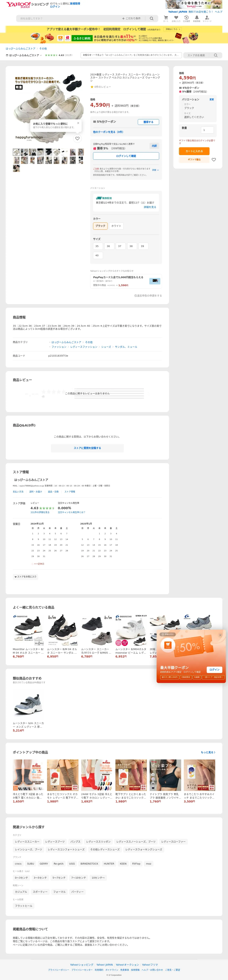Click 変更 to change variation
228x980 pixels.
[x=212, y=99]
